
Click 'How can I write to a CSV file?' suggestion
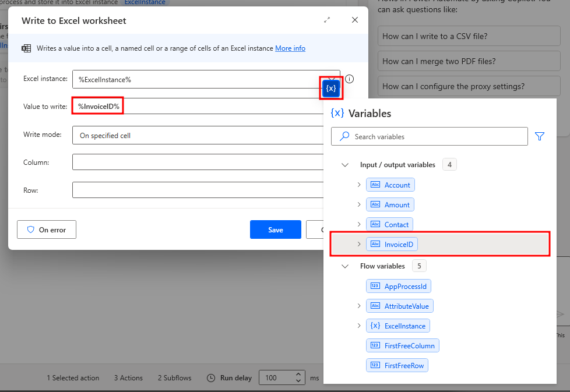coord(469,36)
